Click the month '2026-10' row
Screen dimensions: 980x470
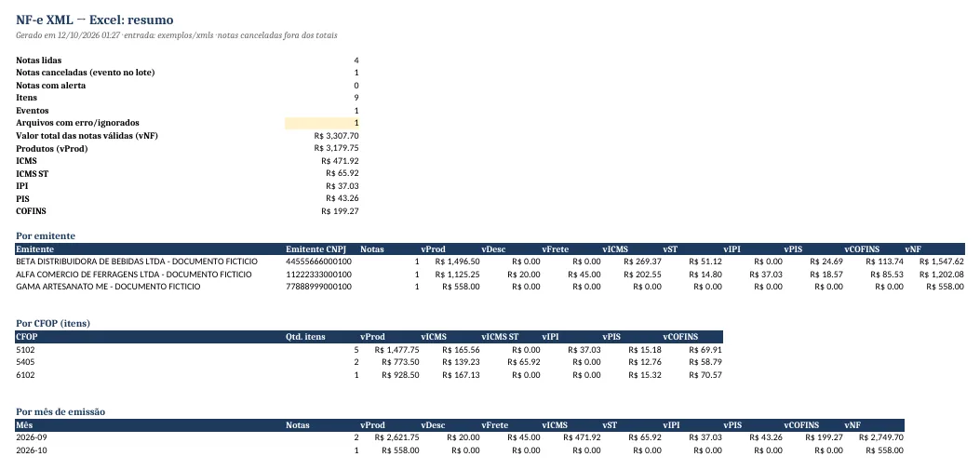point(460,450)
